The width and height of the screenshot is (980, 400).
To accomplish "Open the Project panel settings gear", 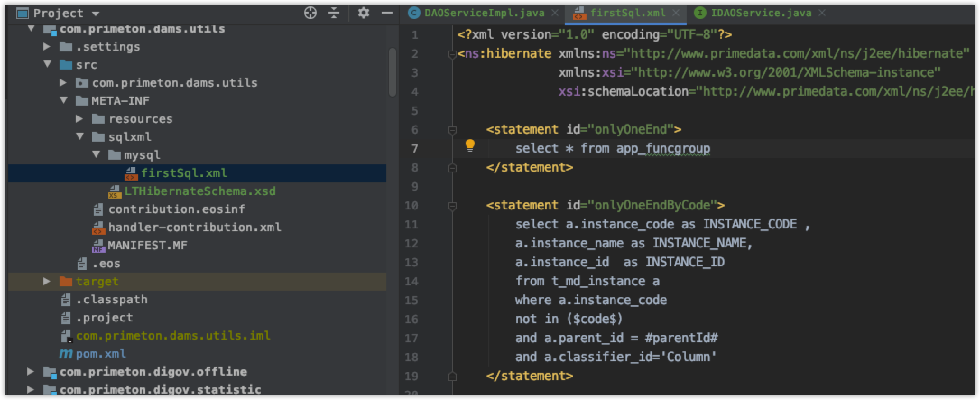I will click(363, 13).
